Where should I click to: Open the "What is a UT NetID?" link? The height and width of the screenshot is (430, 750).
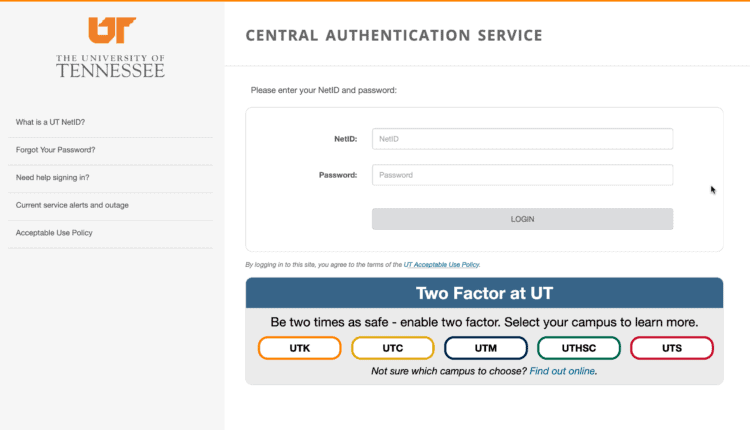[x=50, y=122]
